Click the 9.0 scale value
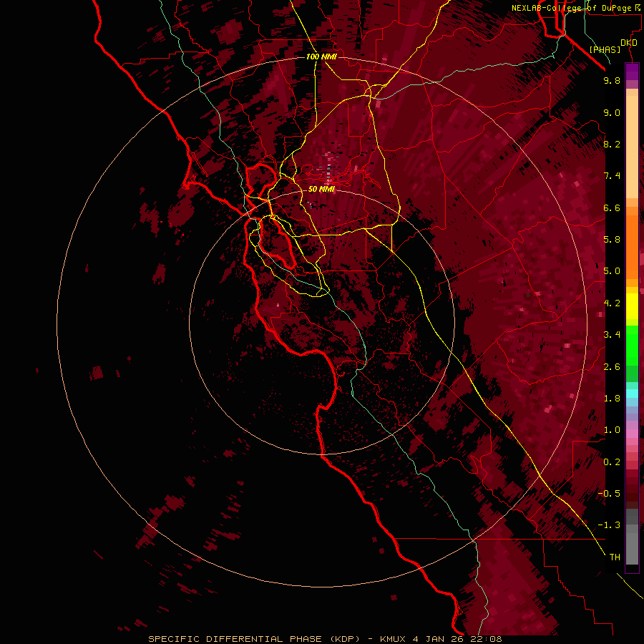 tap(612, 112)
